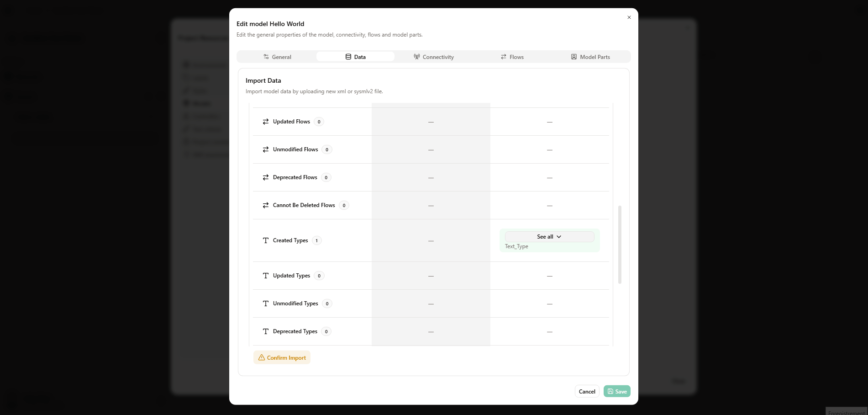
Task: Click the Text_Type created type entry
Action: point(516,246)
